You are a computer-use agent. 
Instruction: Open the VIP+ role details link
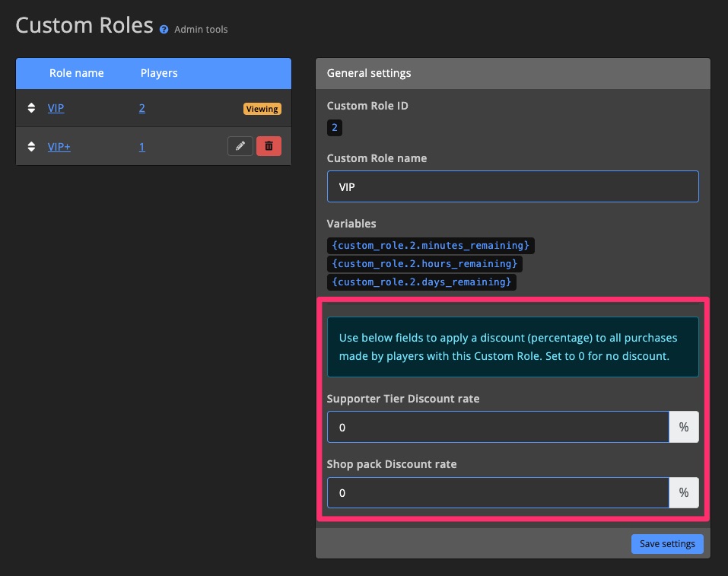[x=59, y=146]
